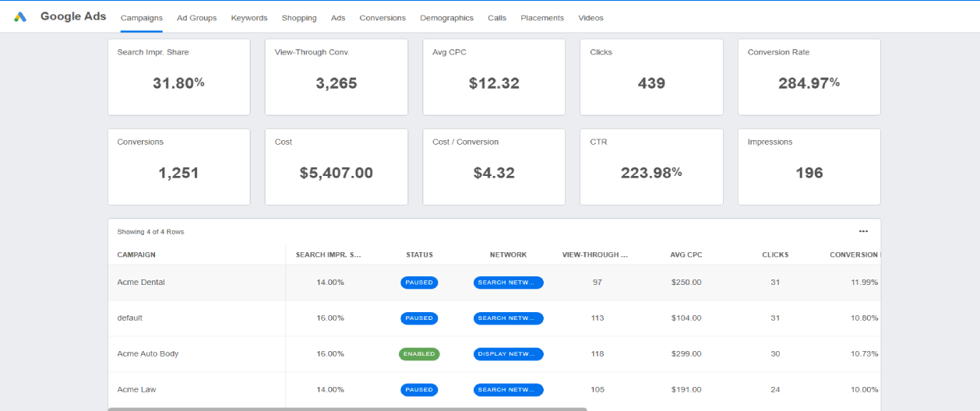The width and height of the screenshot is (980, 411).
Task: Go to the Shopping tab
Action: click(299, 18)
